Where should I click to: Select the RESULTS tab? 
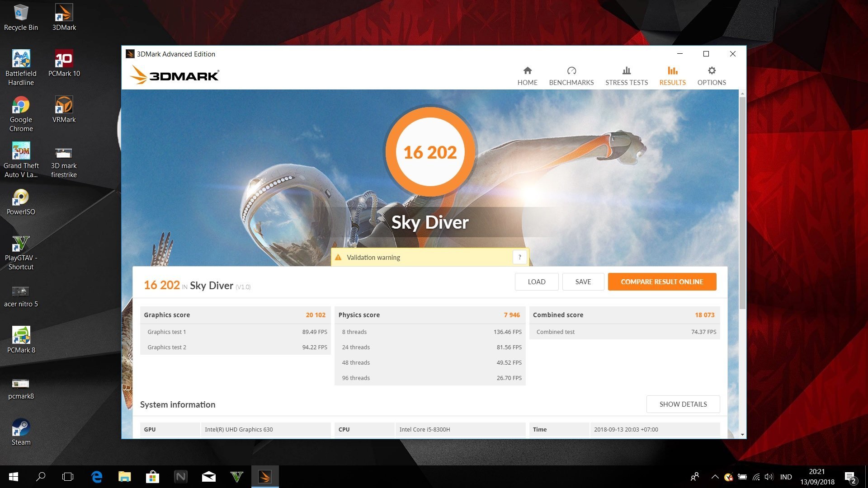click(672, 75)
